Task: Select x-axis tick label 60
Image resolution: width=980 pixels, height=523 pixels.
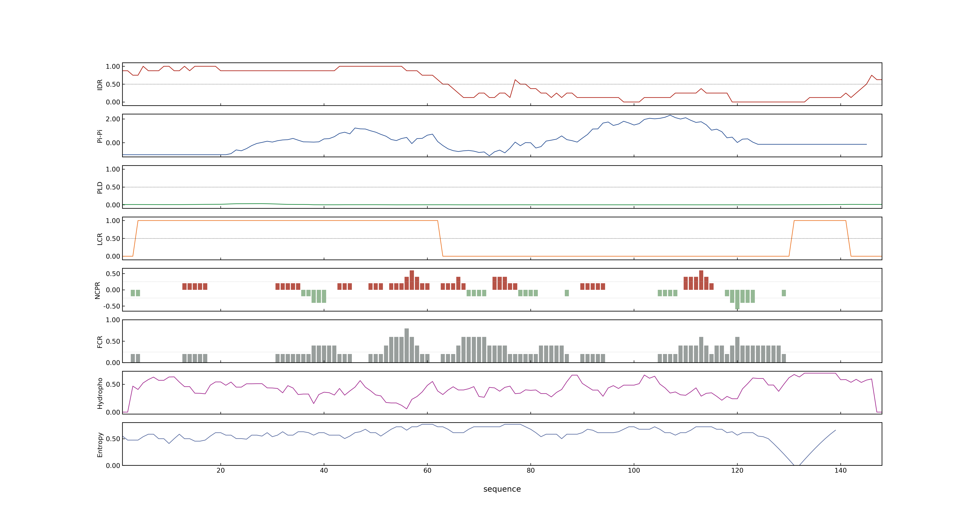Action: pyautogui.click(x=427, y=470)
